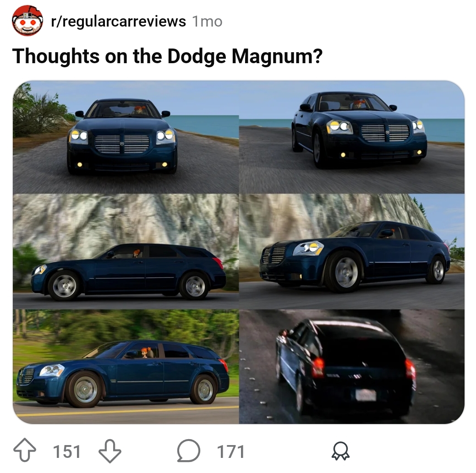Click the license plate in the rear-view photo

pos(366,395)
